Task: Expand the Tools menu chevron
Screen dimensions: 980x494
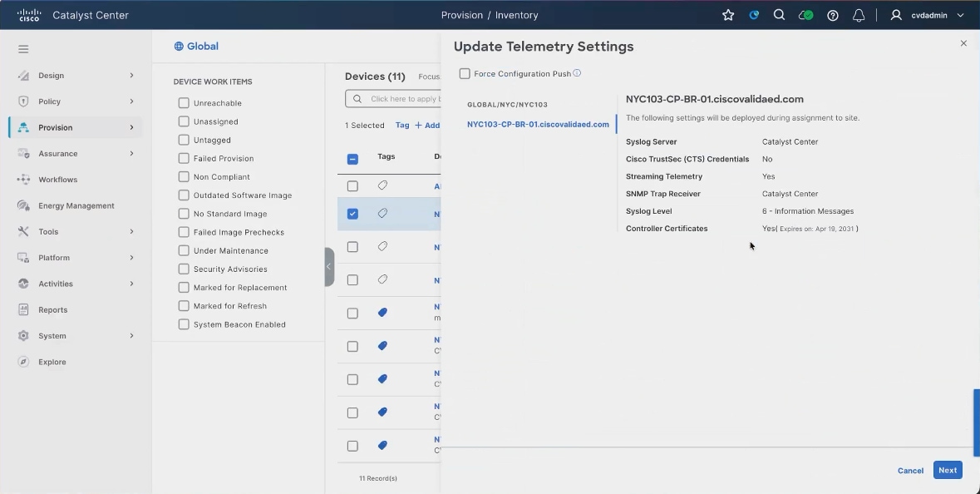Action: click(x=131, y=231)
